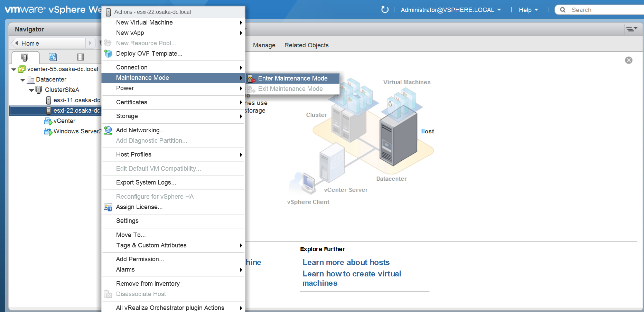Click the refresh icon in top bar

coord(384,10)
